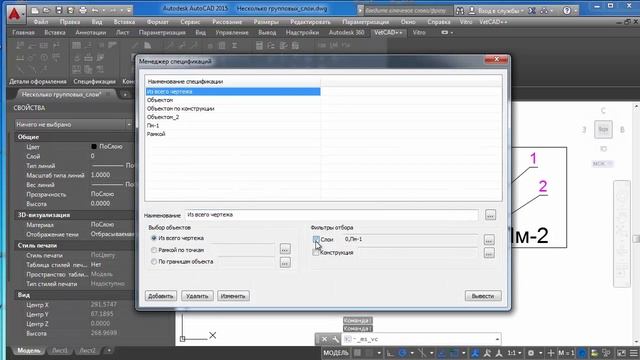Click the Help question mark icon
The image size is (640, 360).
(x=567, y=11)
